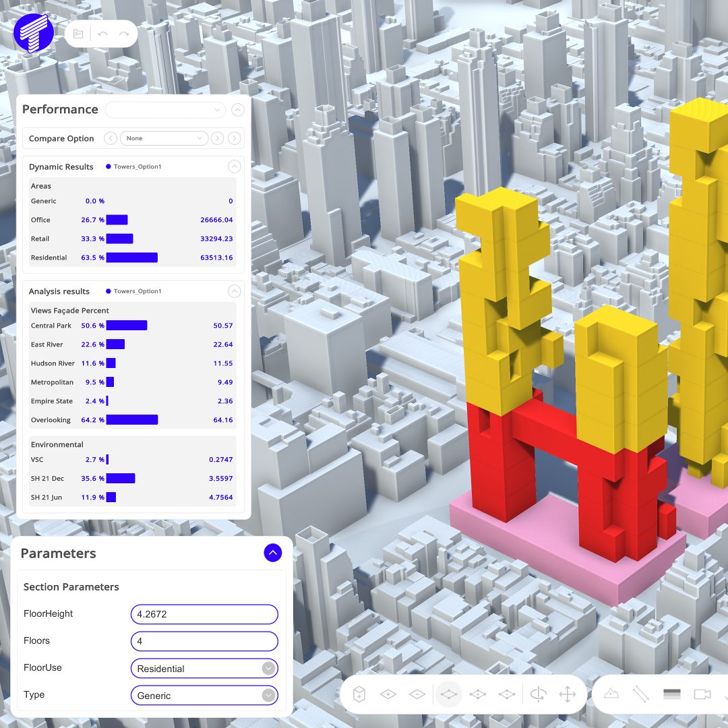
Task: Click the add building box icon
Action: [359, 694]
